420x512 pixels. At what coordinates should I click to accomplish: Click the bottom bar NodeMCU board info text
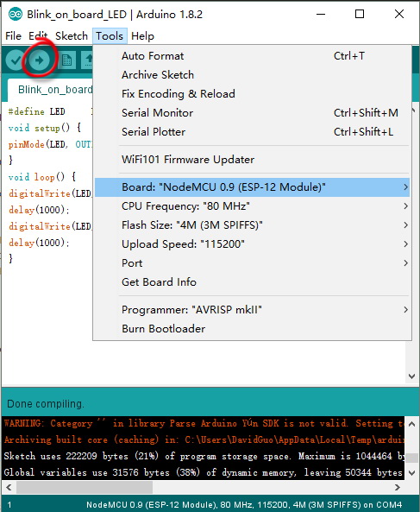(244, 504)
